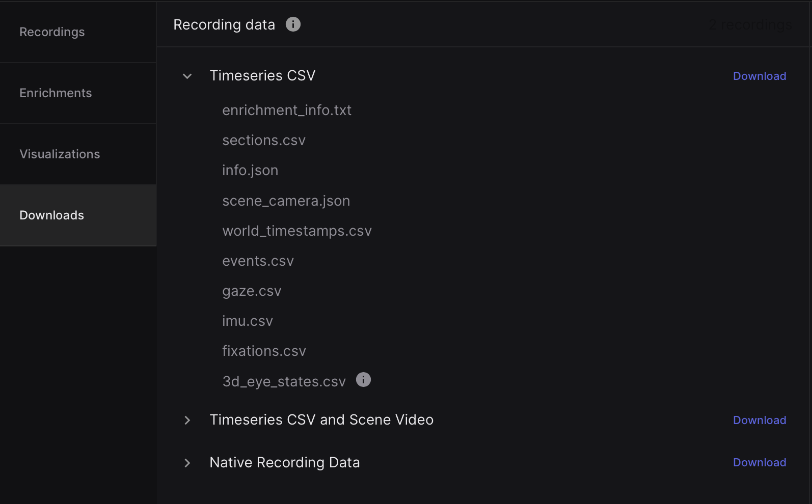Image resolution: width=812 pixels, height=504 pixels.
Task: Expand the Native Recording Data section
Action: 187,463
